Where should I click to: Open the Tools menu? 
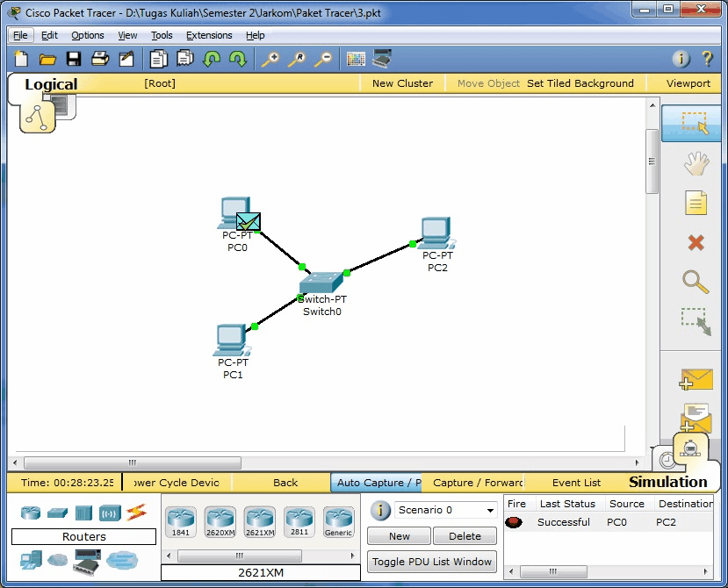click(162, 35)
